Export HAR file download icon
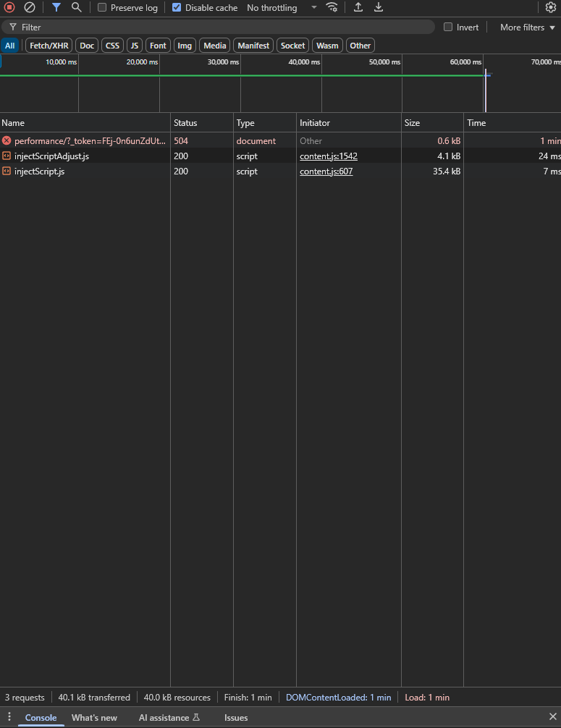561x728 pixels. [x=379, y=7]
